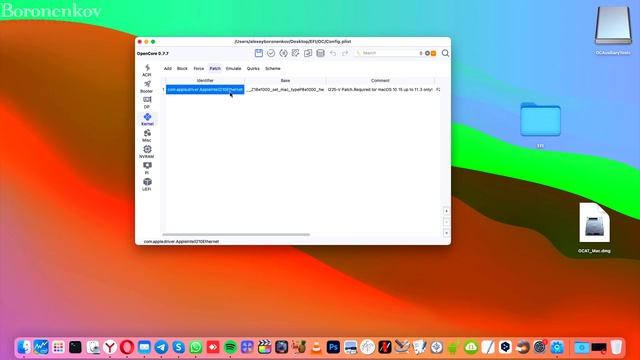Viewport: 640px width, 360px height.
Task: Open the Booter section in sidebar
Action: point(147,87)
